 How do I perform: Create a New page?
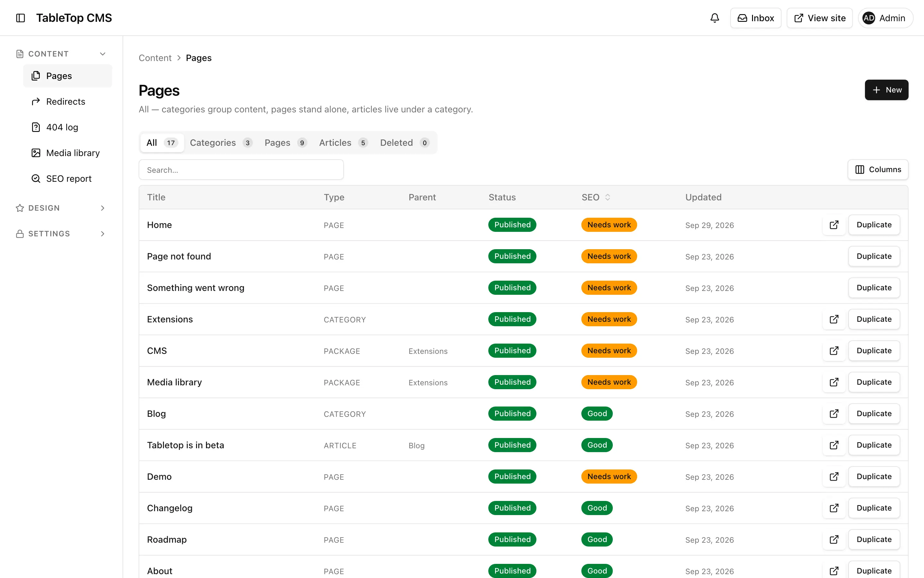pos(886,90)
